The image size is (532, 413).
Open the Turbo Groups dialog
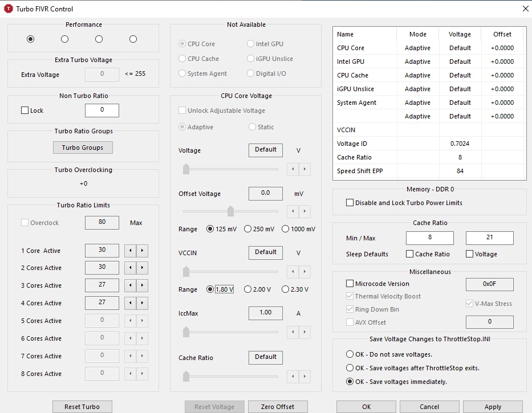[x=83, y=148]
